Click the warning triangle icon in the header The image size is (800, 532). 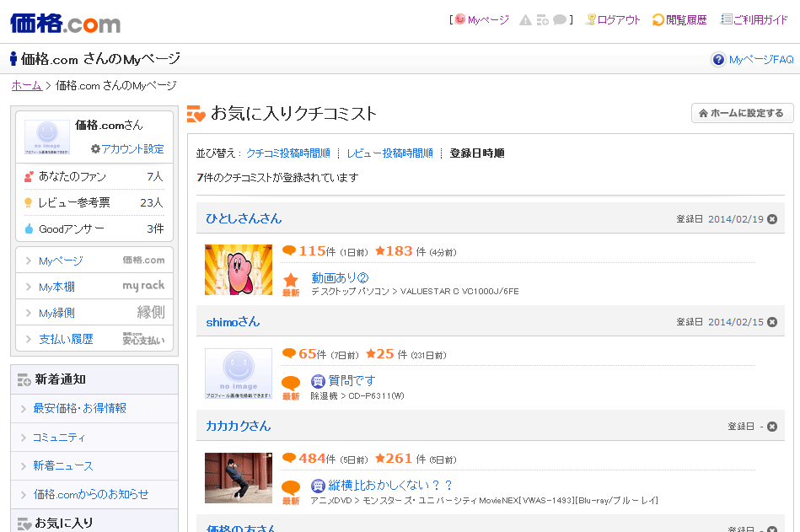(x=525, y=20)
